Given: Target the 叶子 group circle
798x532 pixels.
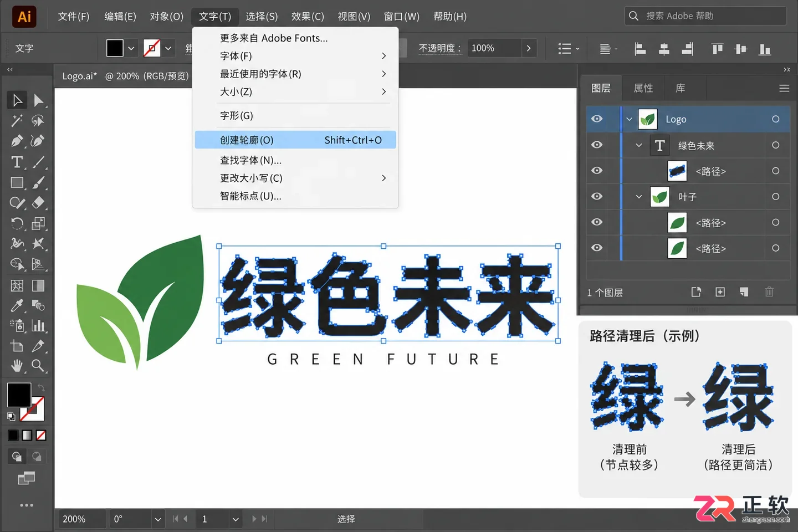Looking at the screenshot, I should (775, 196).
